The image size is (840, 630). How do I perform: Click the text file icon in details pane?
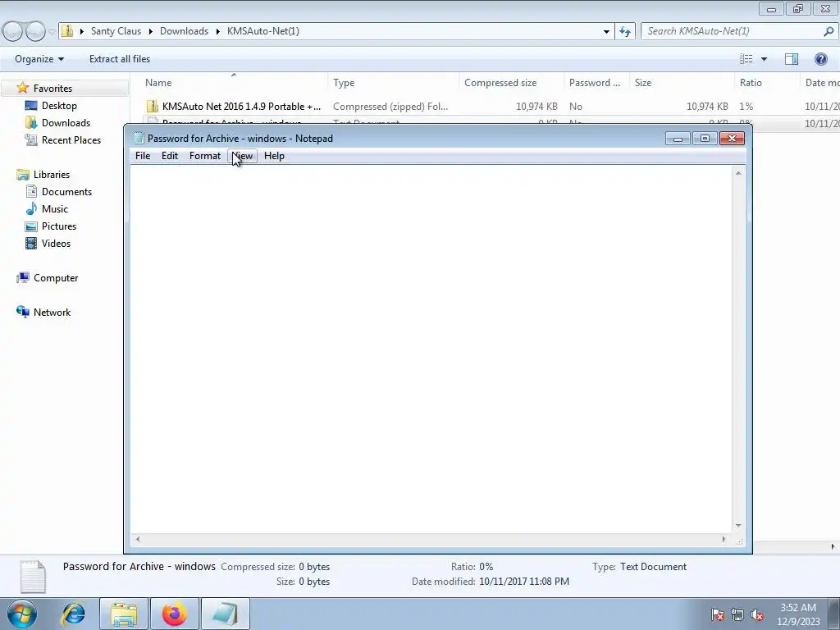pyautogui.click(x=33, y=577)
